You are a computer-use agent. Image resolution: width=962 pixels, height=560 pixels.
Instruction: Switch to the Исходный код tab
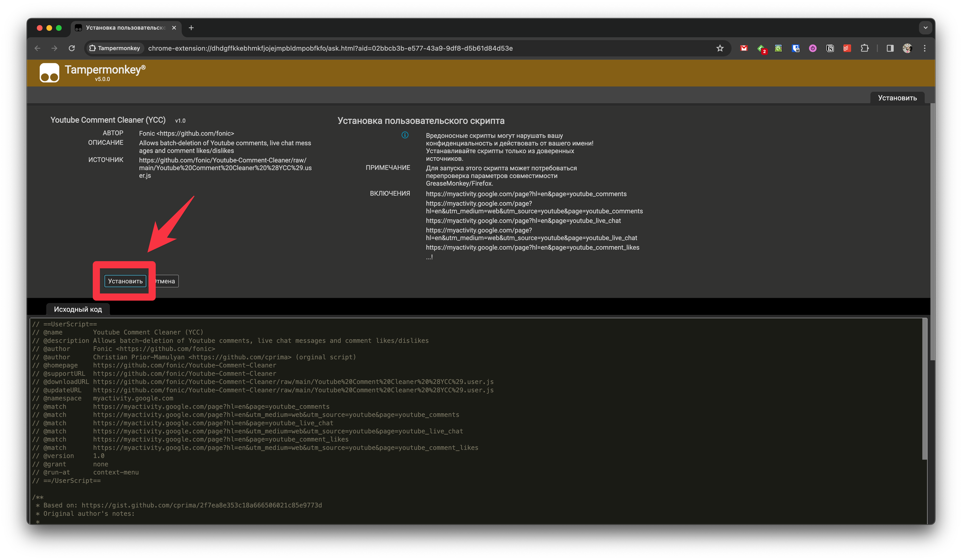tap(78, 309)
